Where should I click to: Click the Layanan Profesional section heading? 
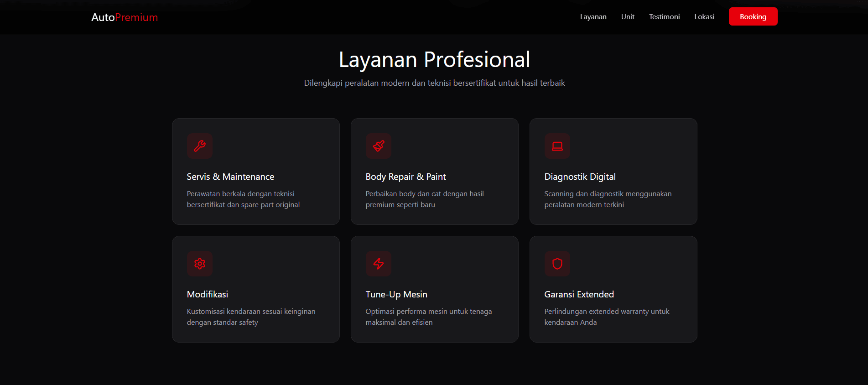(x=434, y=60)
